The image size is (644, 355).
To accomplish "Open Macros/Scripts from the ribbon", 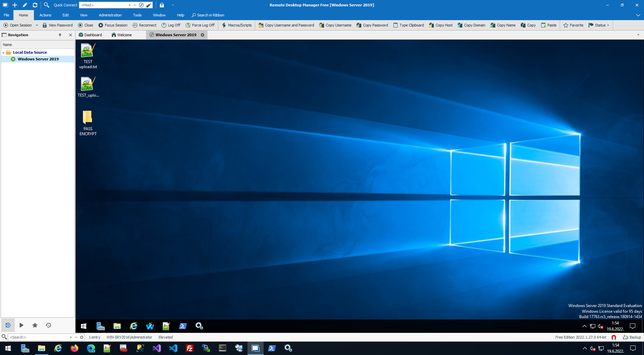I will pyautogui.click(x=237, y=25).
